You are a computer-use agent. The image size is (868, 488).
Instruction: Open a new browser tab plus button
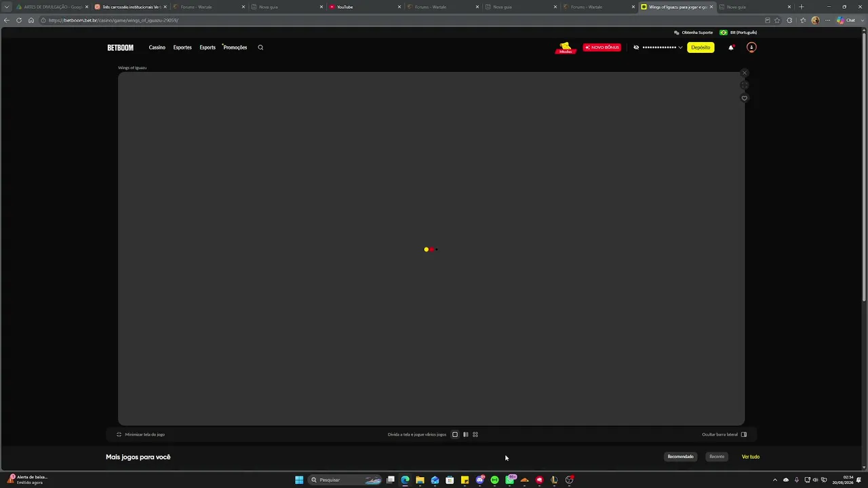802,7
